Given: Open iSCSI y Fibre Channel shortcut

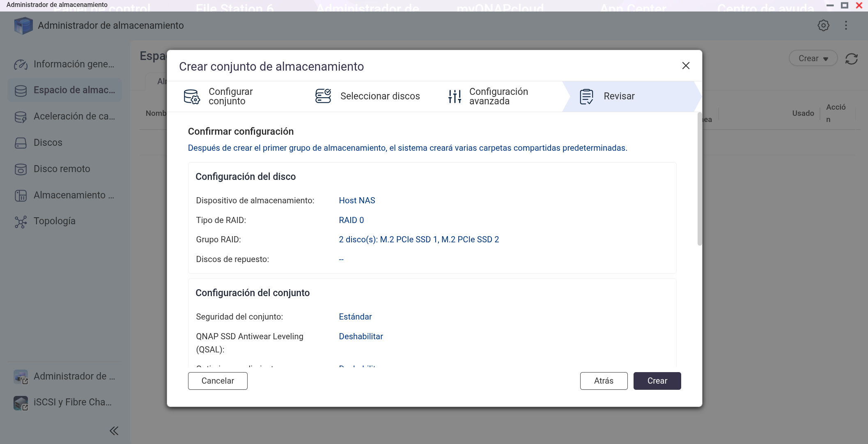Looking at the screenshot, I should pyautogui.click(x=72, y=402).
